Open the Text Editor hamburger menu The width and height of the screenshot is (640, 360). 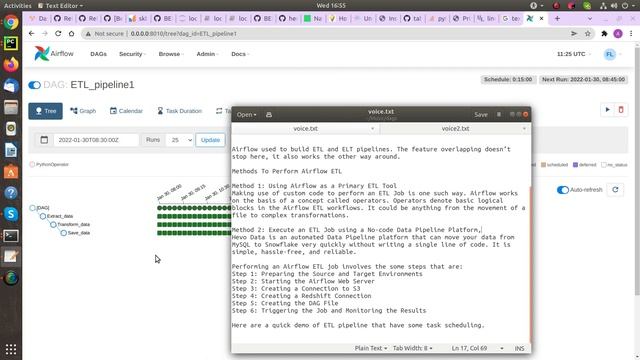pos(499,115)
